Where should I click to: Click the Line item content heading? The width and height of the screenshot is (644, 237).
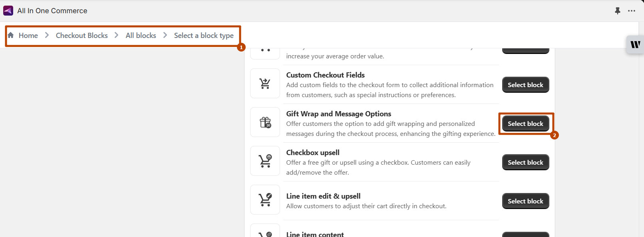point(315,234)
